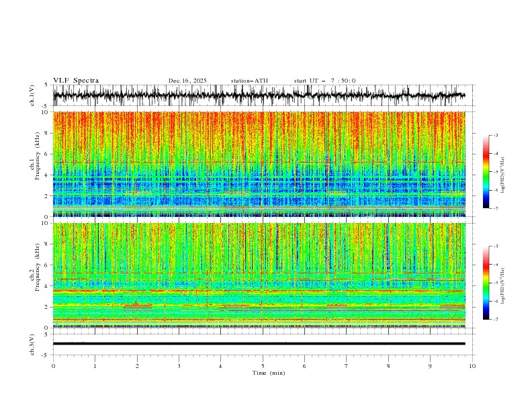Click the ch.1 colorbar tick label "-5"
532x411 pixels.
tap(496, 172)
